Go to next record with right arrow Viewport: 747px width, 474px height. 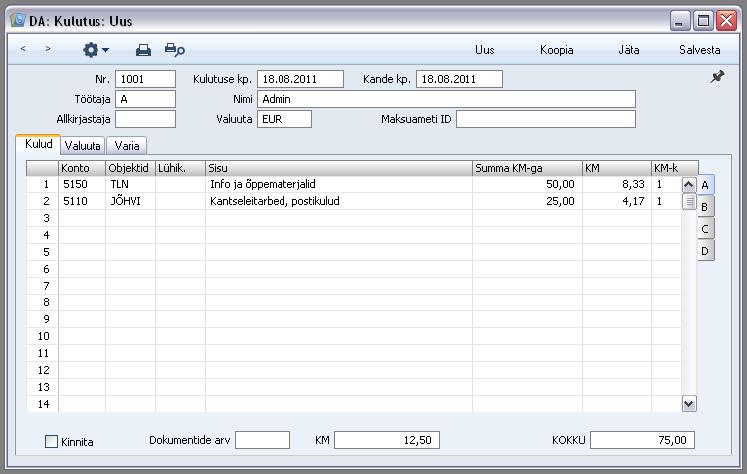coord(48,49)
